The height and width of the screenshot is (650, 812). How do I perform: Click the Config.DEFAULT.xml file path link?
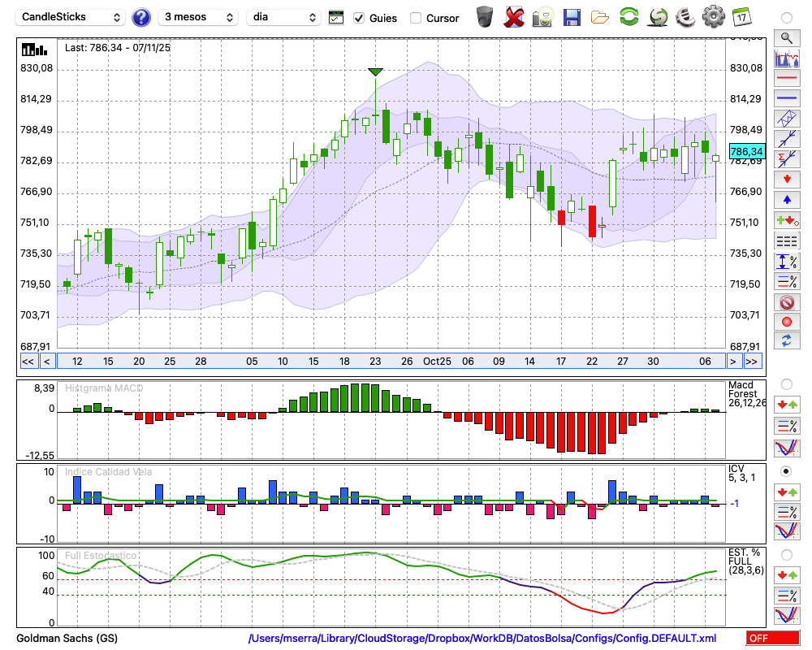(482, 639)
